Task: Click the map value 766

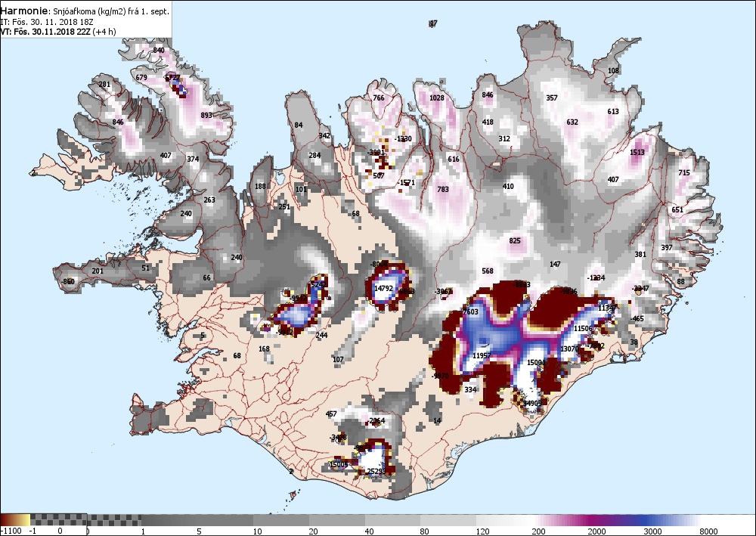Action: coord(379,98)
